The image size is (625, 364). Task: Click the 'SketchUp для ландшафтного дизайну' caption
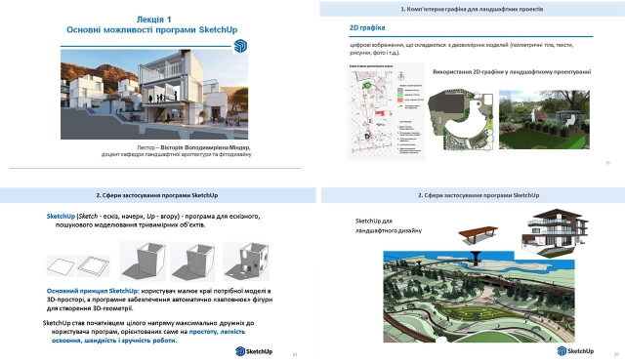coord(389,225)
